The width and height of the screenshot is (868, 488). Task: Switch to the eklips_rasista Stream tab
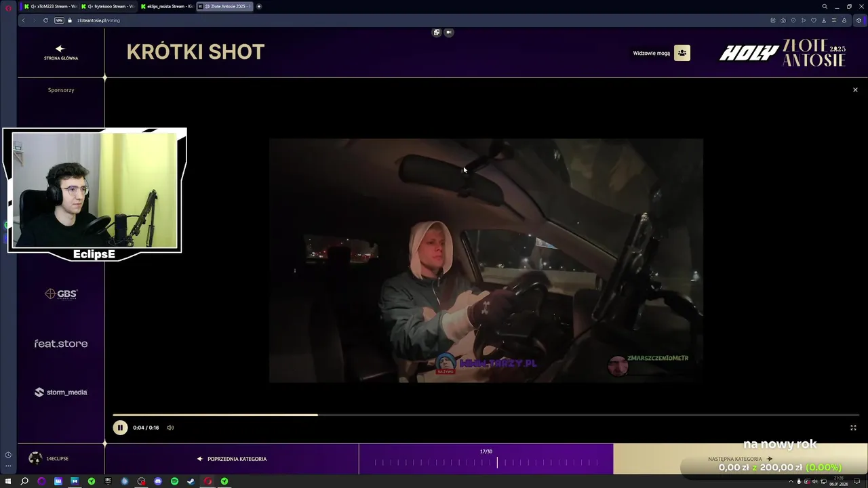tap(165, 6)
